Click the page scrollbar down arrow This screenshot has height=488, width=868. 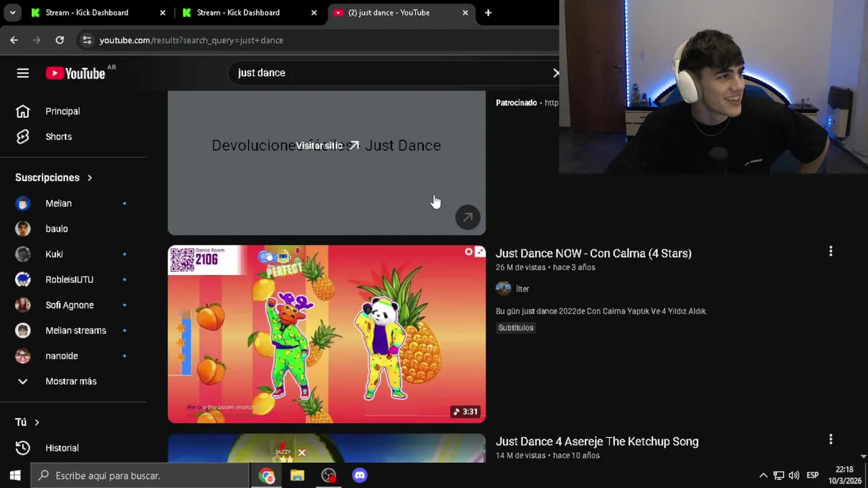pyautogui.click(x=863, y=457)
